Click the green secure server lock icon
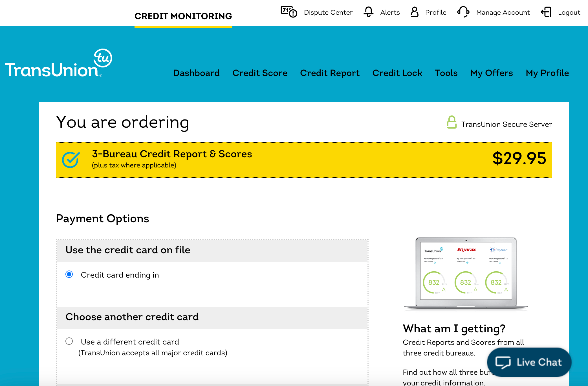 pos(452,122)
